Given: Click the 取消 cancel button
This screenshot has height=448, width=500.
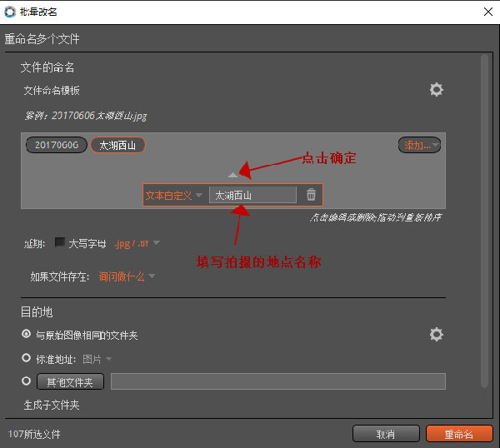Looking at the screenshot, I should click(386, 434).
